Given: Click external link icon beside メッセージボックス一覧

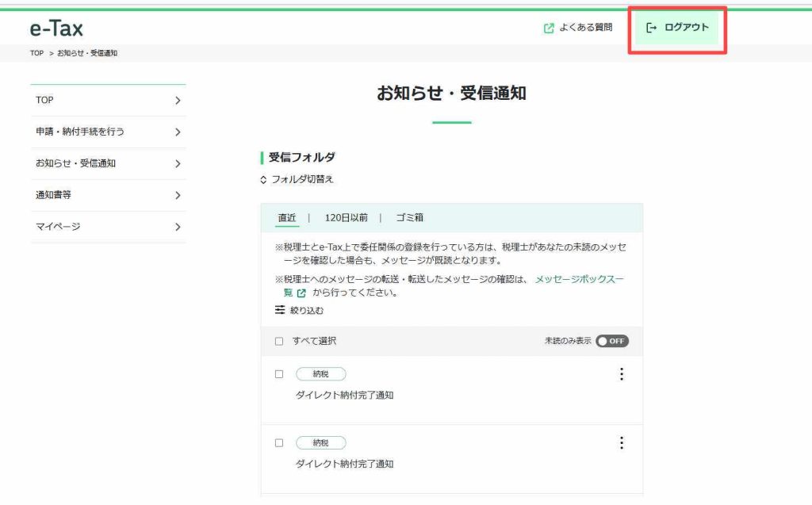Looking at the screenshot, I should point(301,293).
